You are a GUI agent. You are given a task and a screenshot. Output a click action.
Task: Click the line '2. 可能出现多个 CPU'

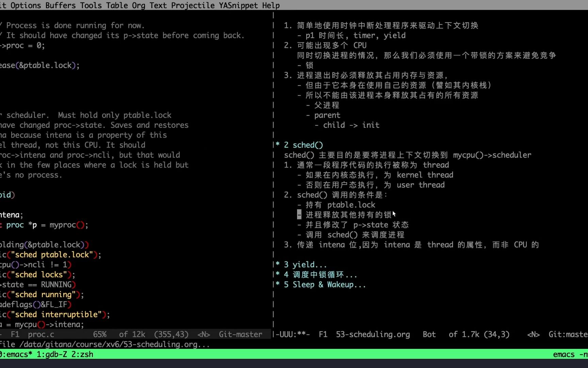coord(325,45)
